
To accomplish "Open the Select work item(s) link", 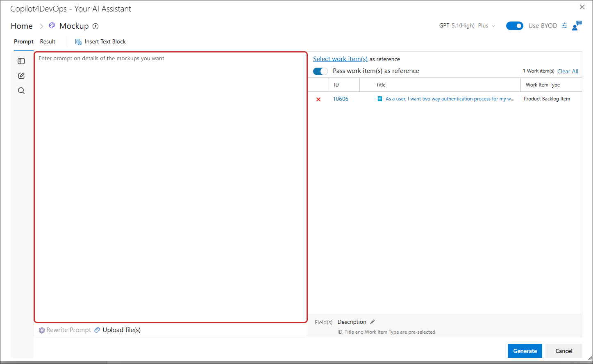I will point(340,59).
